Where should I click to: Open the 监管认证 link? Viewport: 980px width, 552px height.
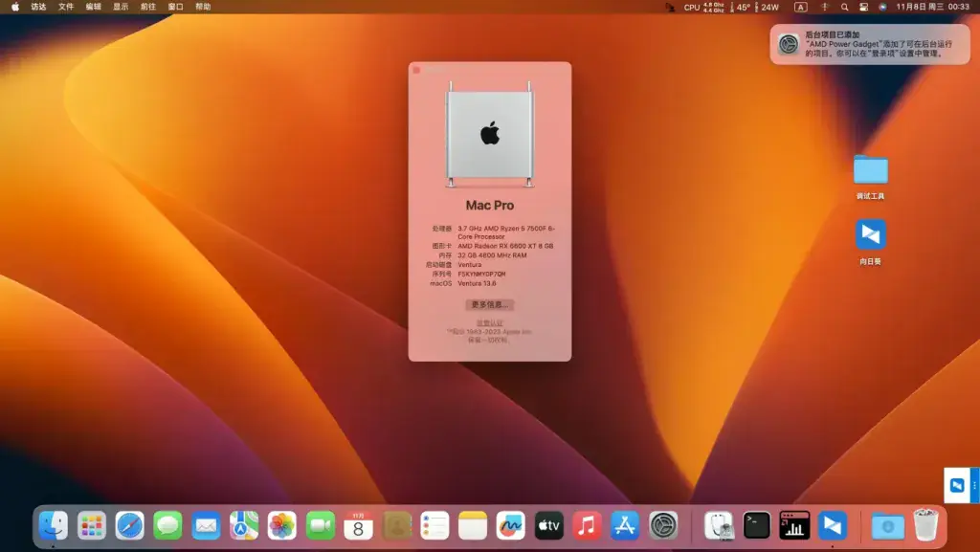point(489,322)
